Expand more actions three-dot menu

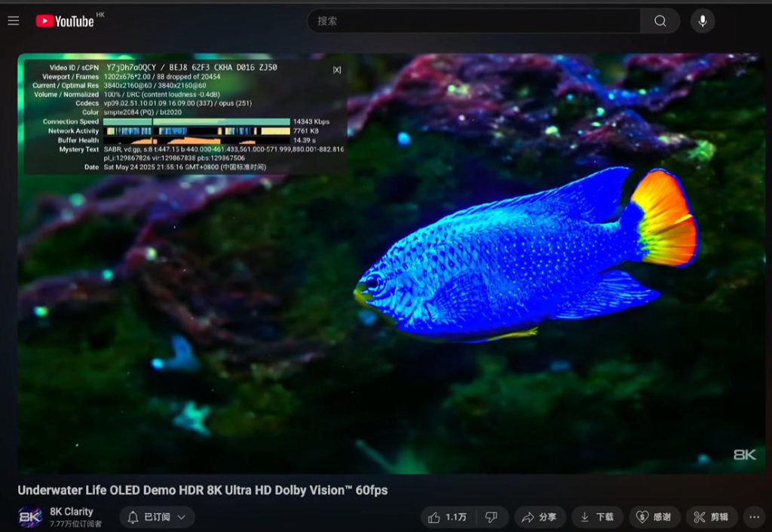click(754, 517)
